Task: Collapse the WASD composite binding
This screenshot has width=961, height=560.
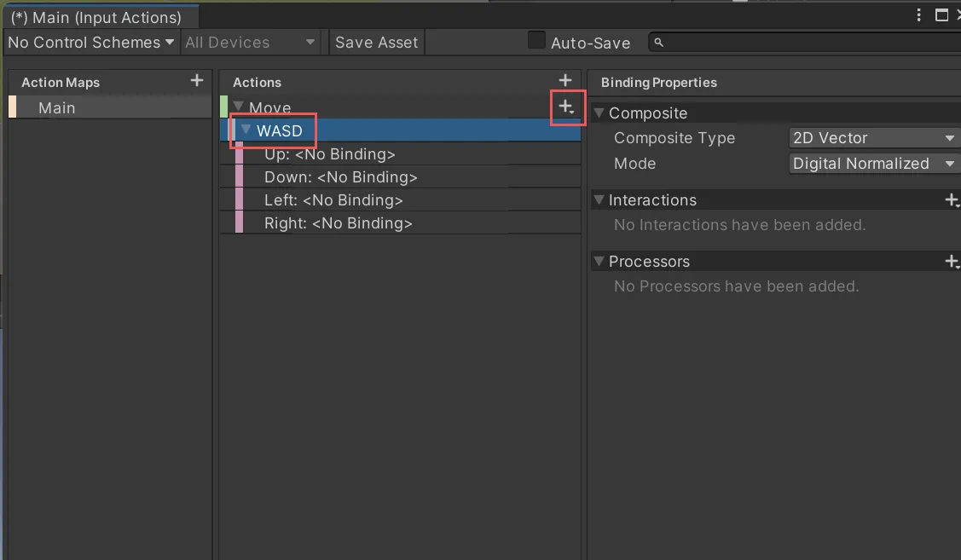Action: 246,130
